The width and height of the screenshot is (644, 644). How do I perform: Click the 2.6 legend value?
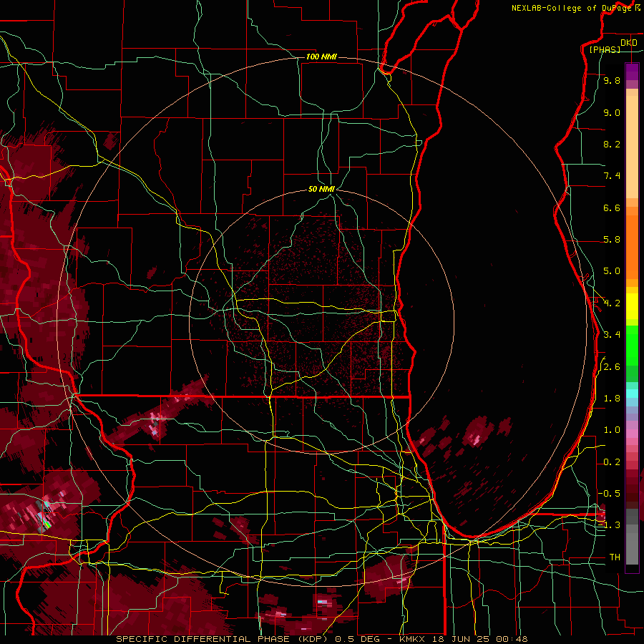(x=612, y=367)
